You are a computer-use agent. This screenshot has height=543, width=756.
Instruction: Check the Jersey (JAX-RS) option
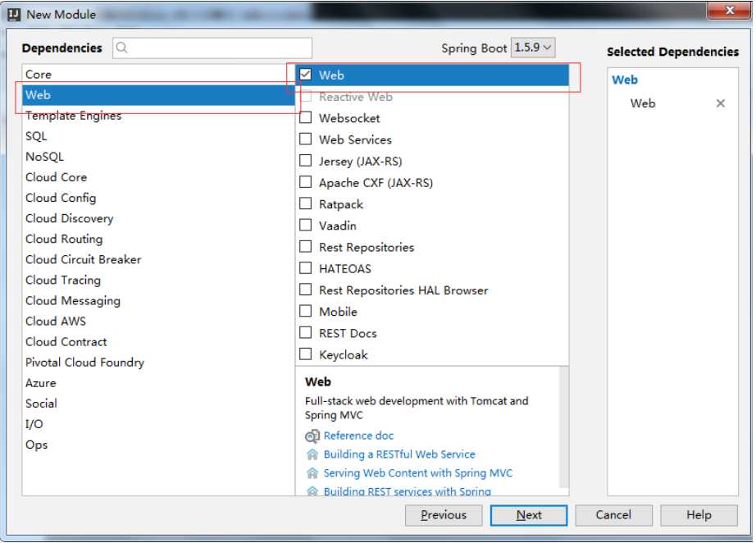pyautogui.click(x=305, y=161)
